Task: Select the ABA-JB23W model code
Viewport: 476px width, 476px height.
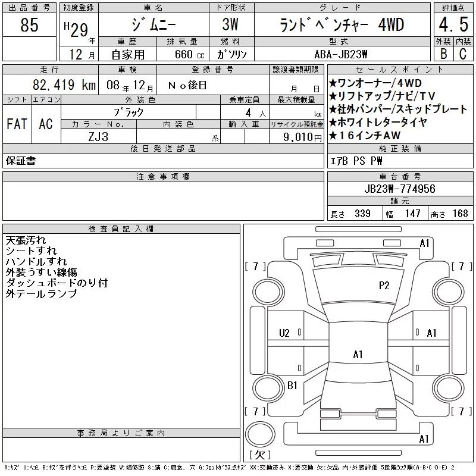Action: click(x=341, y=54)
